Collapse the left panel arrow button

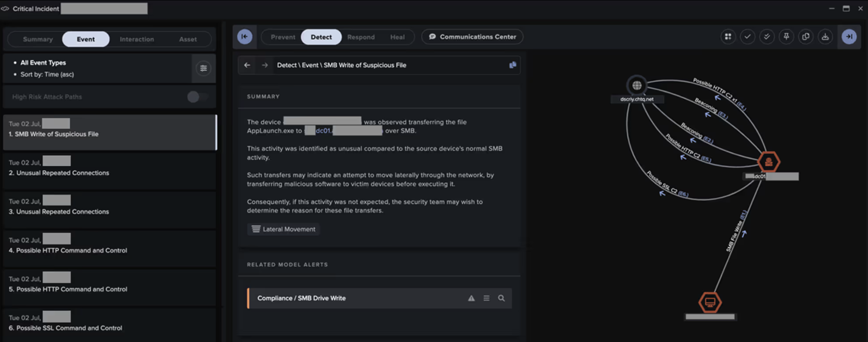245,37
